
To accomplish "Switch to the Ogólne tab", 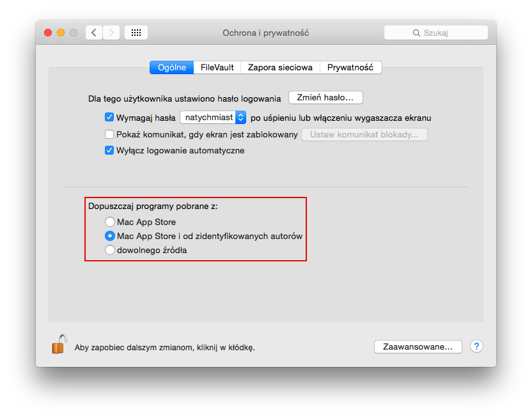I will point(171,68).
